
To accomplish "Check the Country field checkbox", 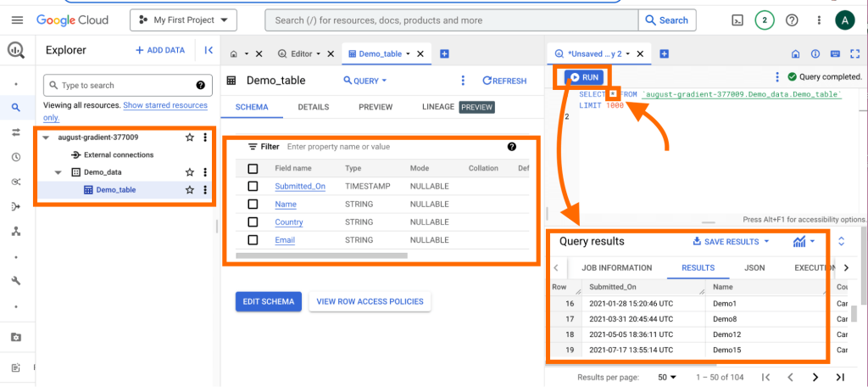I will (x=253, y=222).
